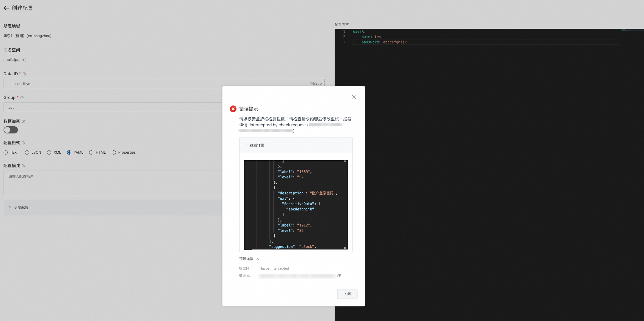Copy the request ID with copy icon
The height and width of the screenshot is (321, 644).
click(x=339, y=276)
